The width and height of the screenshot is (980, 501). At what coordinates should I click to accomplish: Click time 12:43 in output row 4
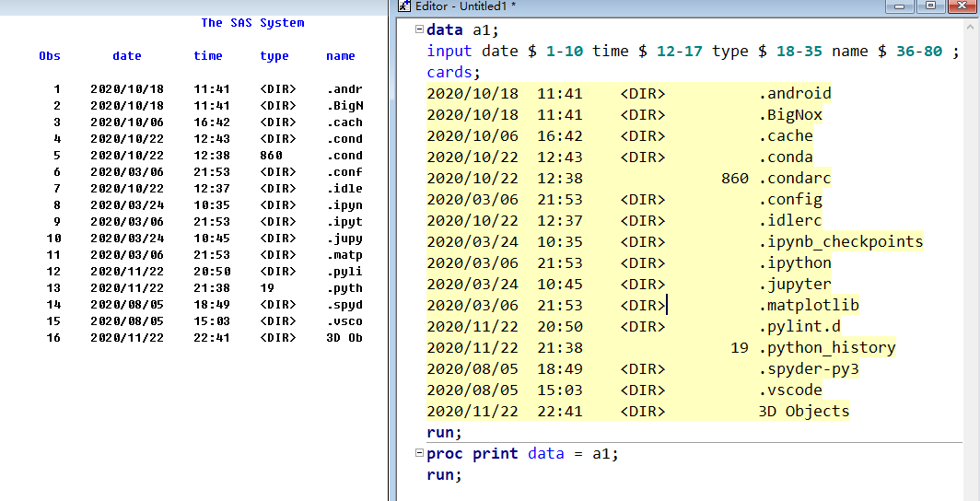pos(212,139)
